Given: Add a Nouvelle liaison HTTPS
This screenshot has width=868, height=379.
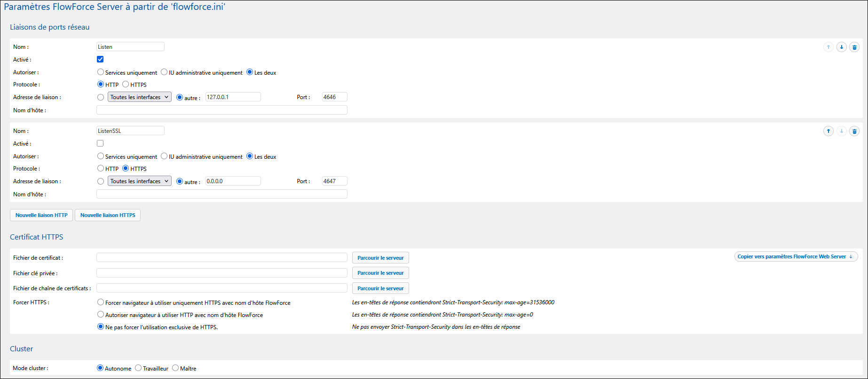Looking at the screenshot, I should 108,215.
